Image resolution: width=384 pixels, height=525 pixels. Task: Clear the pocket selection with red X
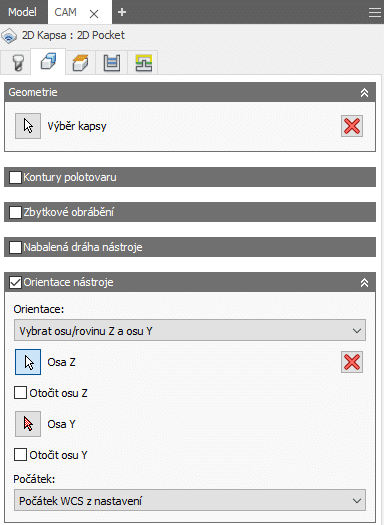[352, 126]
